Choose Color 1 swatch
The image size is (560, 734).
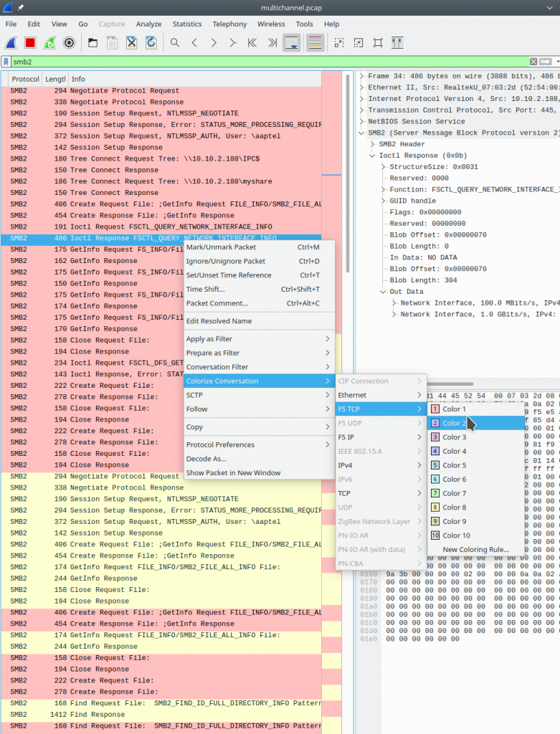tap(435, 409)
